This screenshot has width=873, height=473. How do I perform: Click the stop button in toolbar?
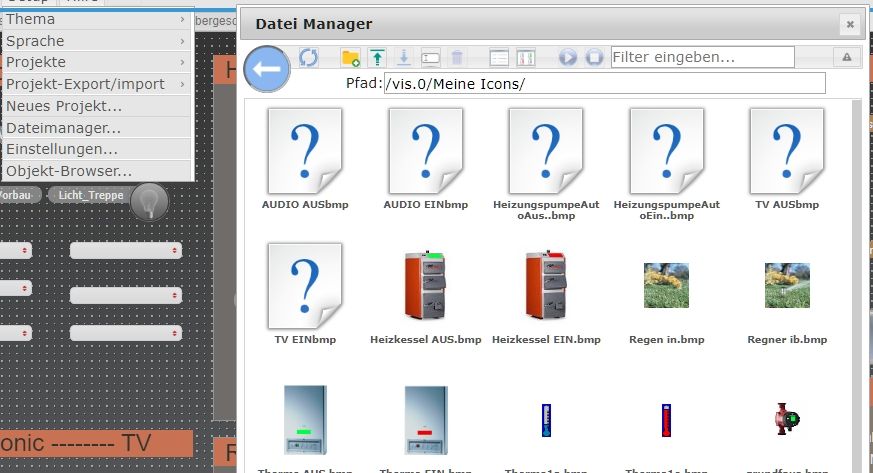[594, 57]
